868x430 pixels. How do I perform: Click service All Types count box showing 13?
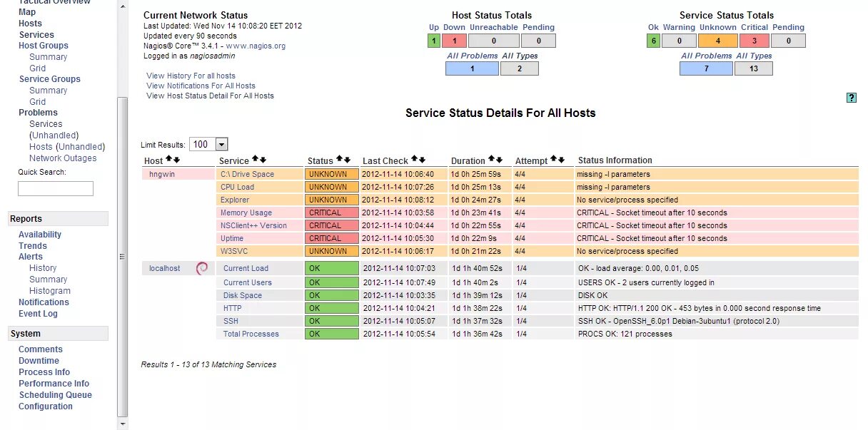tap(754, 69)
